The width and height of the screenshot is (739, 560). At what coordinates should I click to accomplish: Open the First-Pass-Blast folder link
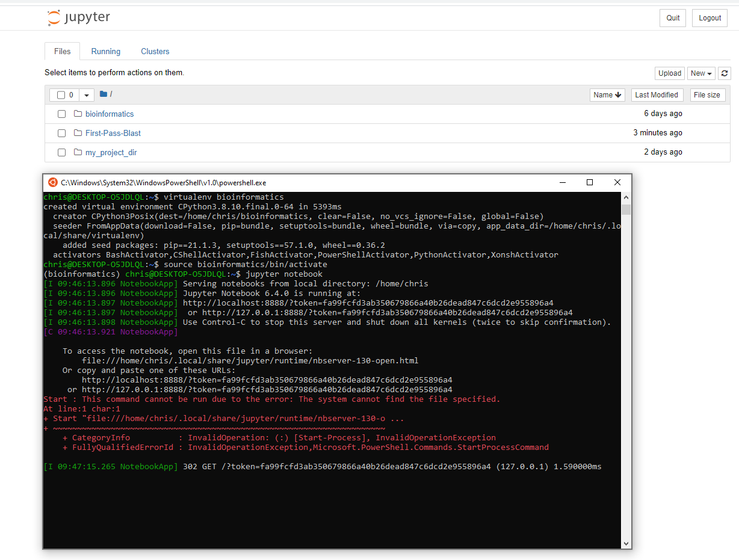[x=113, y=133]
